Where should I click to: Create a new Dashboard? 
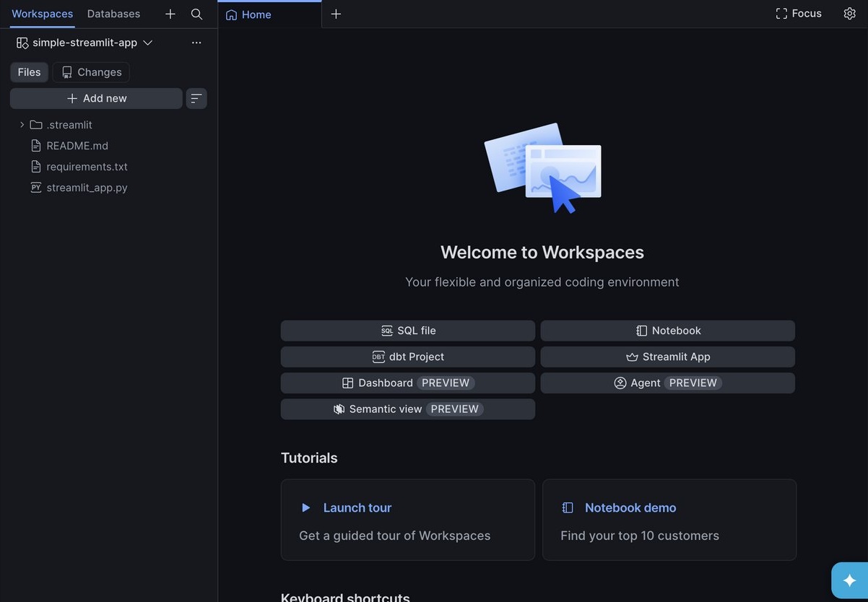(x=408, y=383)
